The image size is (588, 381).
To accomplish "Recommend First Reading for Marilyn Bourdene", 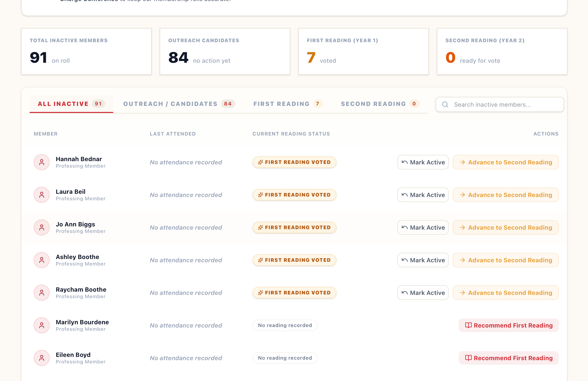I will (x=509, y=325).
